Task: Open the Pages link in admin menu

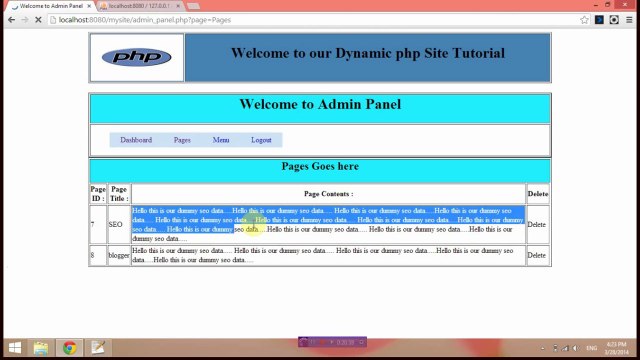Action: (182, 140)
